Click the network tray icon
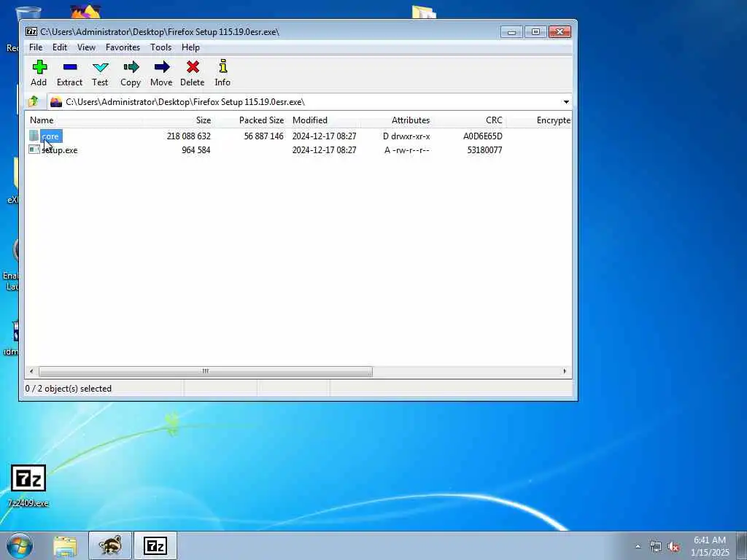This screenshot has height=560, width=747. [656, 547]
